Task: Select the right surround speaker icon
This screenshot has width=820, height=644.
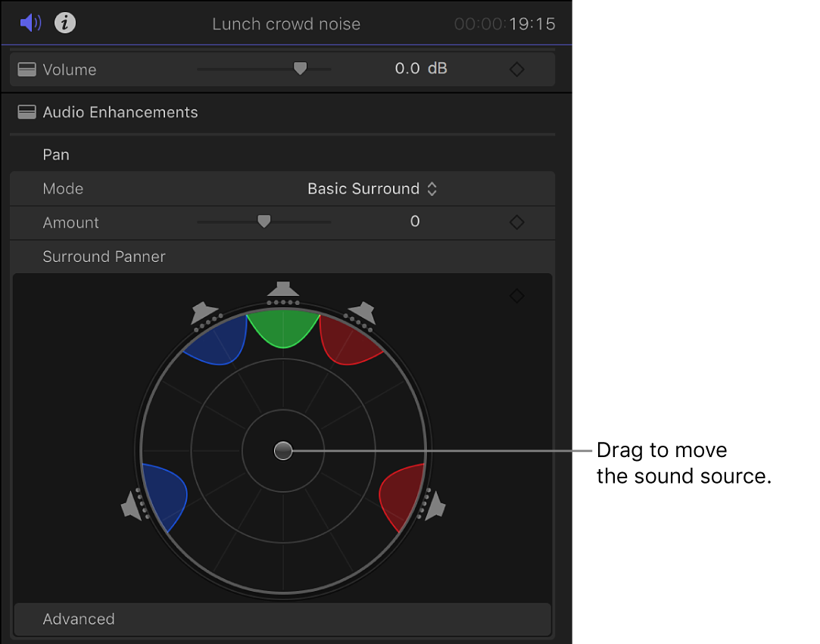Action: click(435, 506)
